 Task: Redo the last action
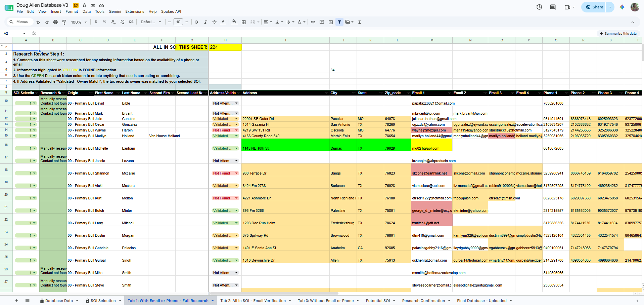click(47, 22)
